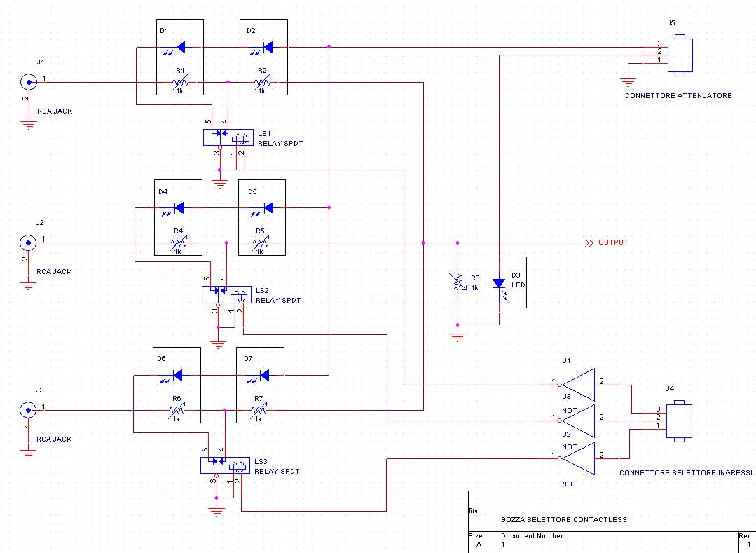The image size is (756, 553).
Task: Click the D3 LED symbol
Action: [x=500, y=289]
